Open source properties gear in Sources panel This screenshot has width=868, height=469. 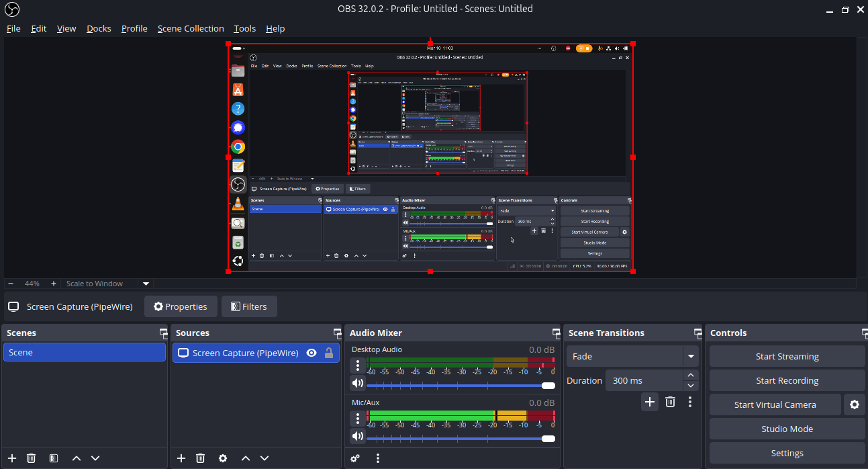pos(223,458)
